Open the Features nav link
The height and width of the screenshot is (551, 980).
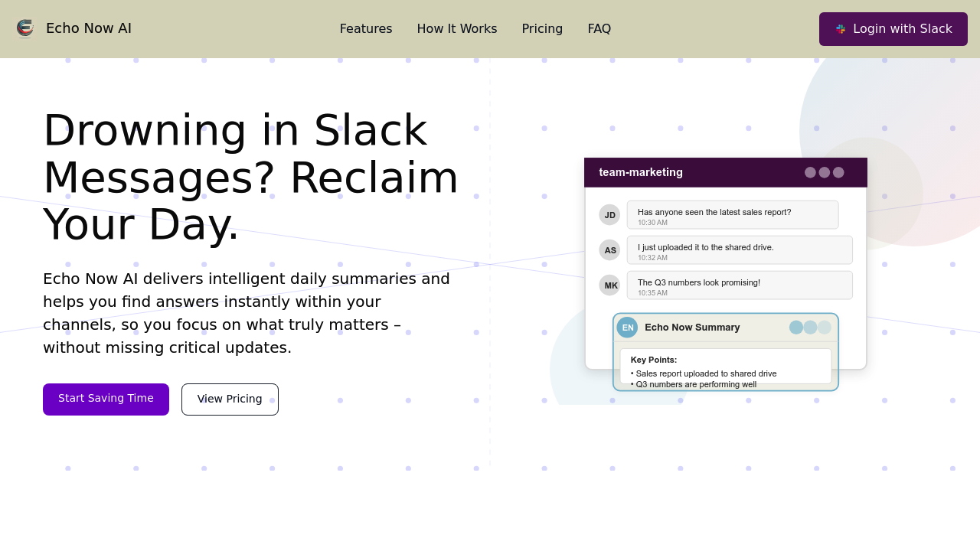(366, 29)
